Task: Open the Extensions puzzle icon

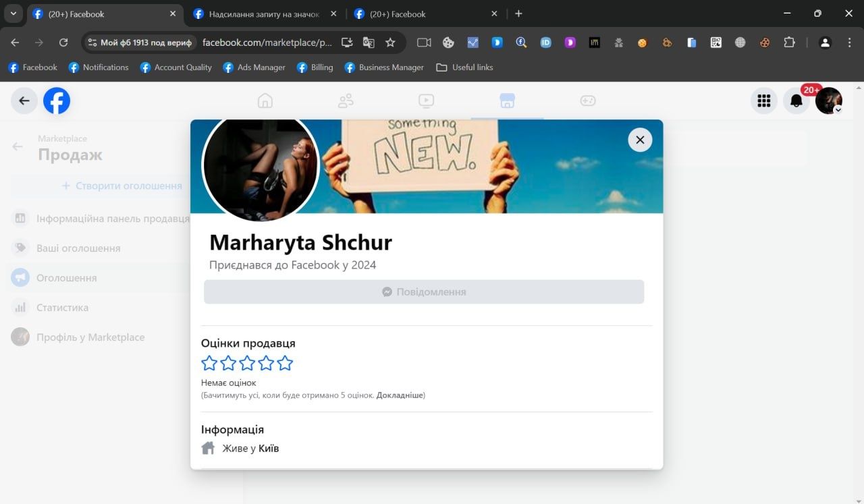Action: pyautogui.click(x=789, y=43)
